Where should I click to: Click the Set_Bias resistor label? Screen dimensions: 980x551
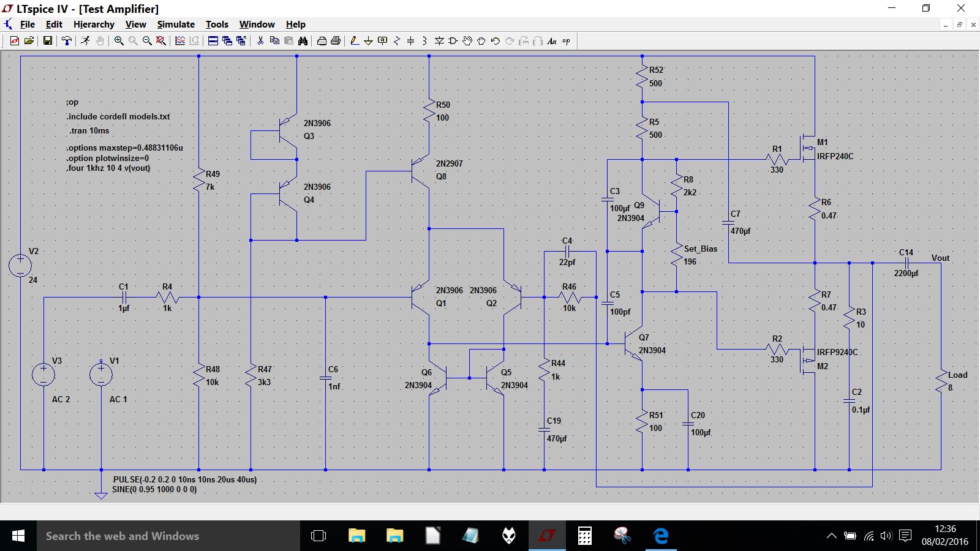(x=701, y=249)
